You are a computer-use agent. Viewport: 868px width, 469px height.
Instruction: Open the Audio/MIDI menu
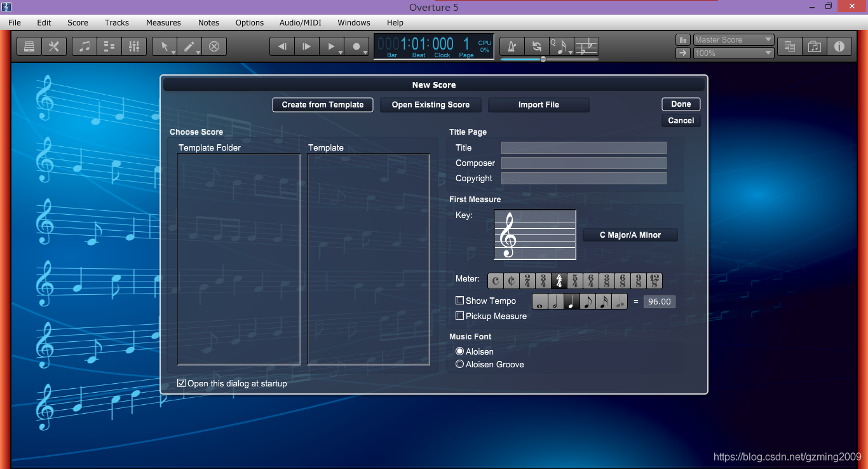click(x=301, y=22)
